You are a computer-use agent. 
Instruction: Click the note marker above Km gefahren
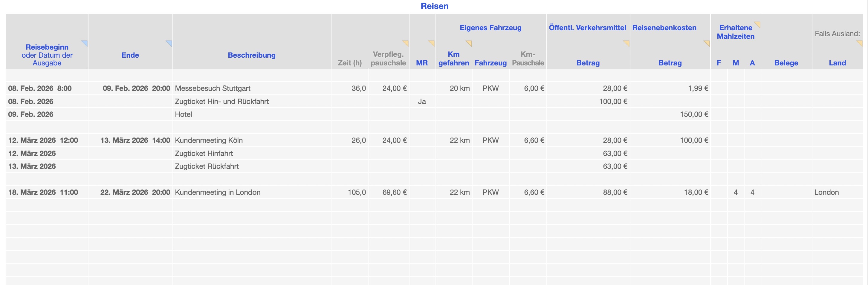469,43
